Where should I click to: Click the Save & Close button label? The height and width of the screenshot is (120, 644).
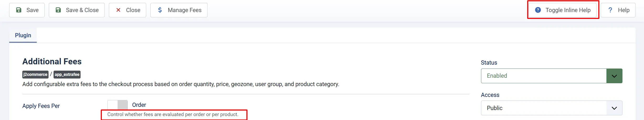(x=82, y=10)
